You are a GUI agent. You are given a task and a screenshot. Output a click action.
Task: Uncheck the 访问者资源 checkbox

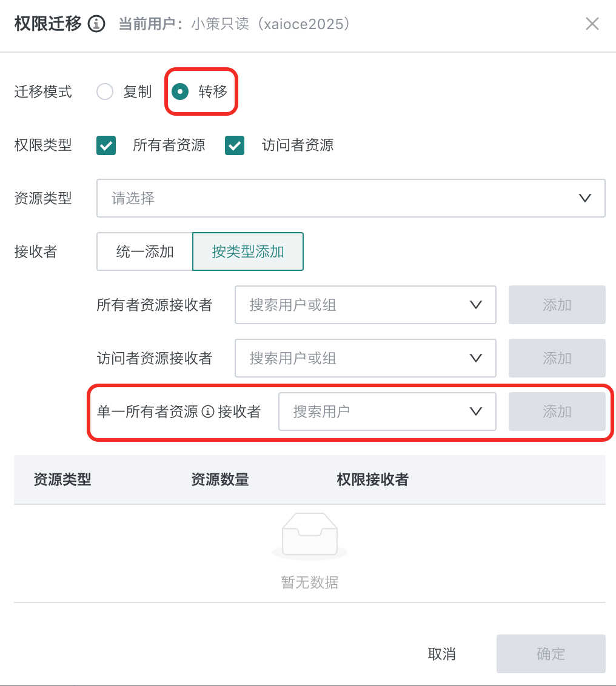[x=235, y=145]
